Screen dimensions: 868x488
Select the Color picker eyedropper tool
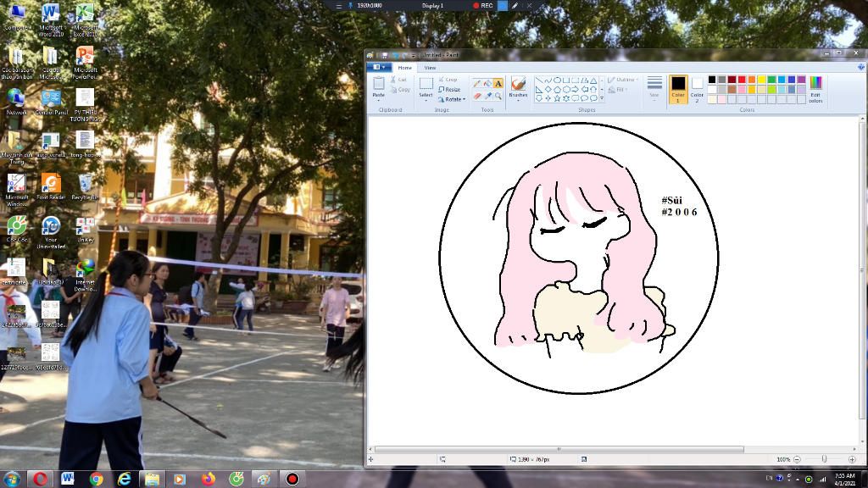[x=487, y=96]
